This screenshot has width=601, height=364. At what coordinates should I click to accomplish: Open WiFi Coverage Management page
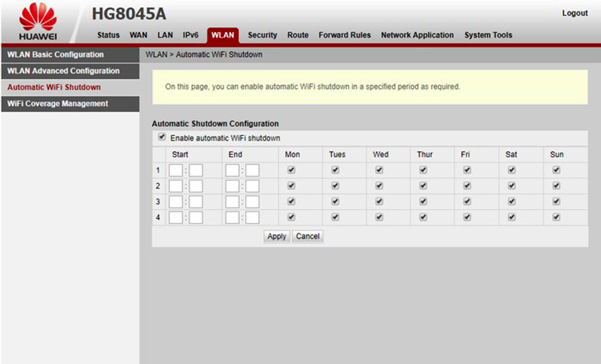pyautogui.click(x=58, y=104)
